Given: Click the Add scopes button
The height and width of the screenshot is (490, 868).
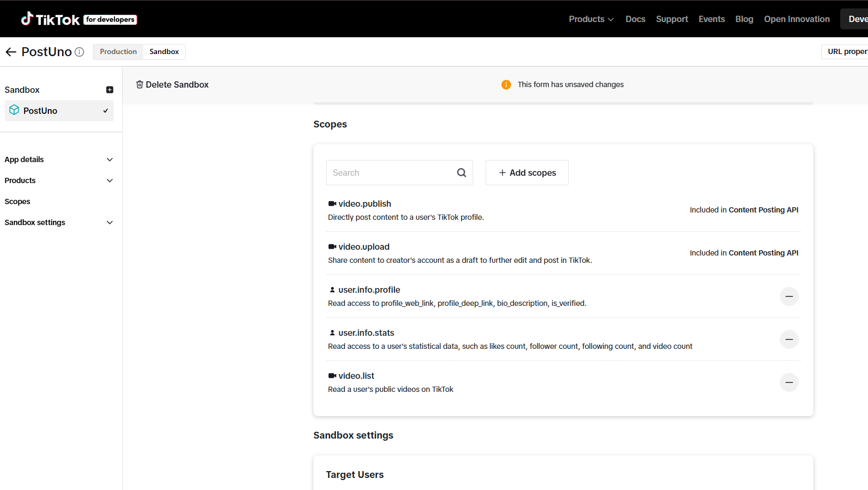Looking at the screenshot, I should tap(527, 173).
